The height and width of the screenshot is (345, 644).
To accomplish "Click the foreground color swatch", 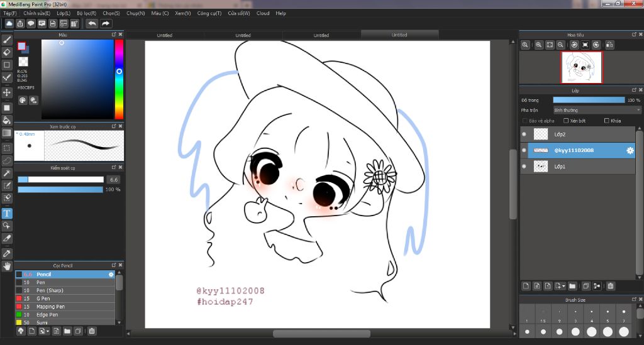I will 21,46.
